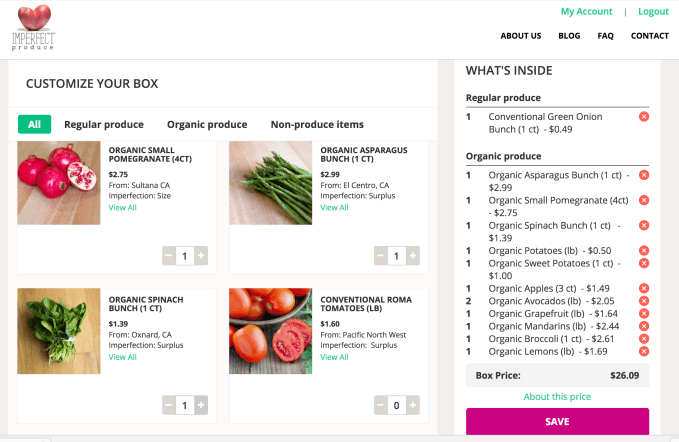
Task: Open the Contact page
Action: pos(650,36)
